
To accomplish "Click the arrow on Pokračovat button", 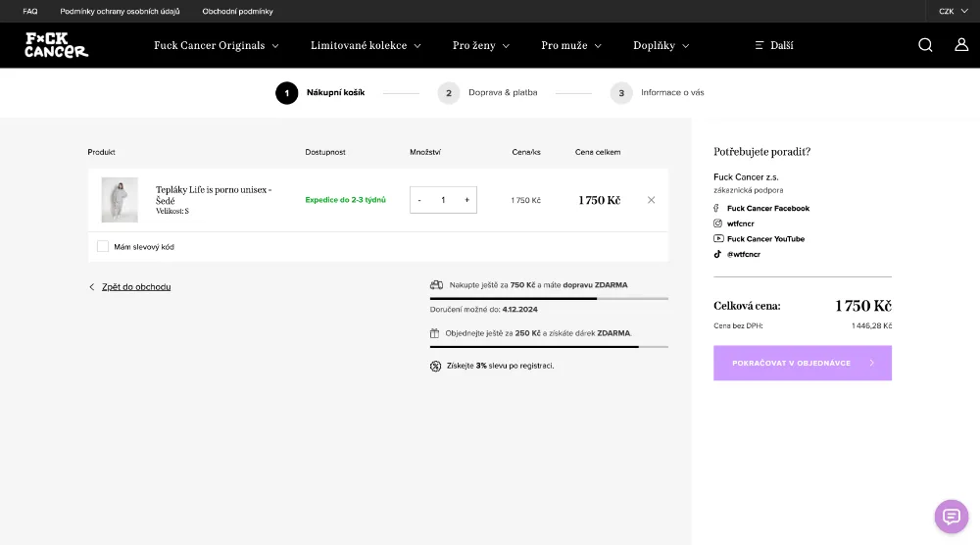I will coord(872,363).
